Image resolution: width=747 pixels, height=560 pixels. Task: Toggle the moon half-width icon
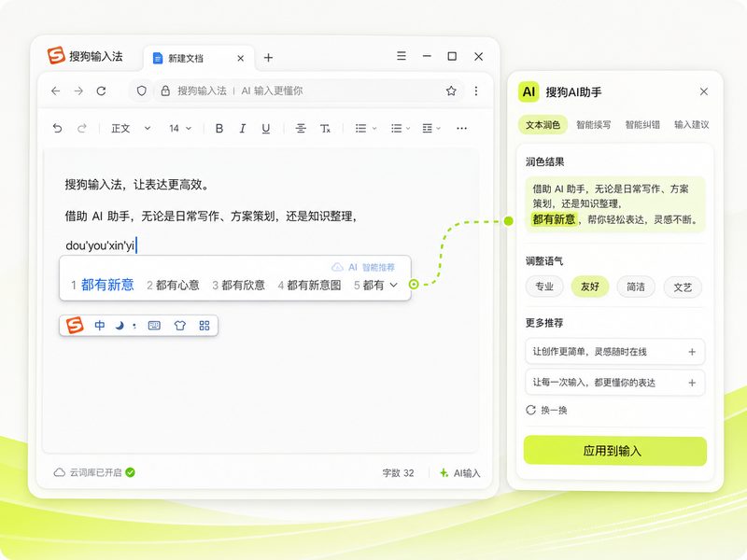[x=120, y=325]
